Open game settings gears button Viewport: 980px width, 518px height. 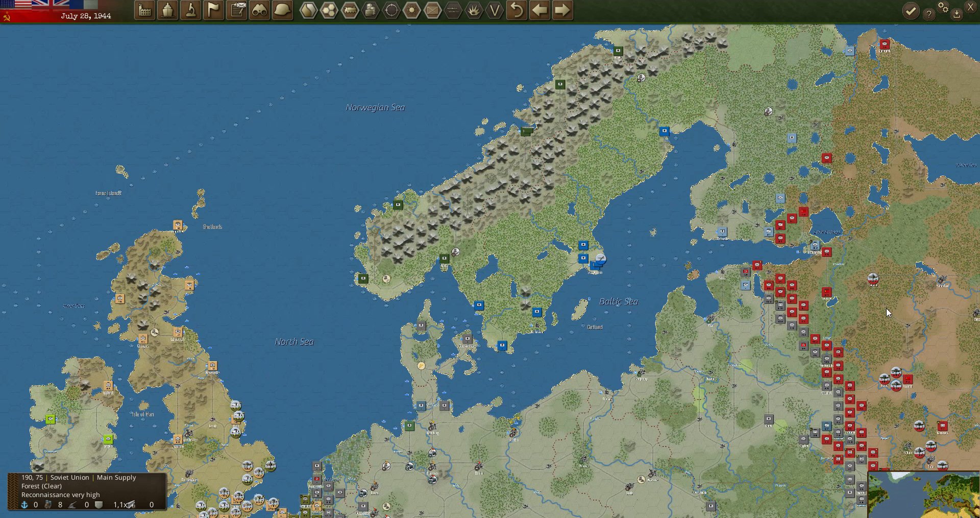(x=943, y=7)
